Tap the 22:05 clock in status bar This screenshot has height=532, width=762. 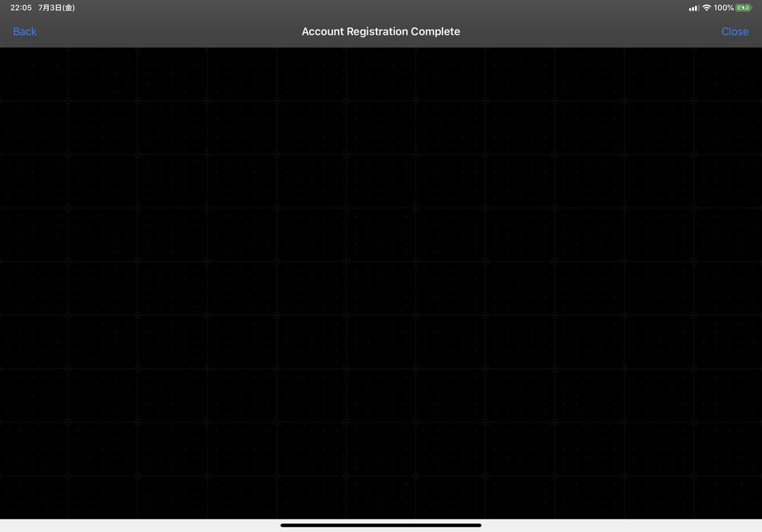pos(21,8)
